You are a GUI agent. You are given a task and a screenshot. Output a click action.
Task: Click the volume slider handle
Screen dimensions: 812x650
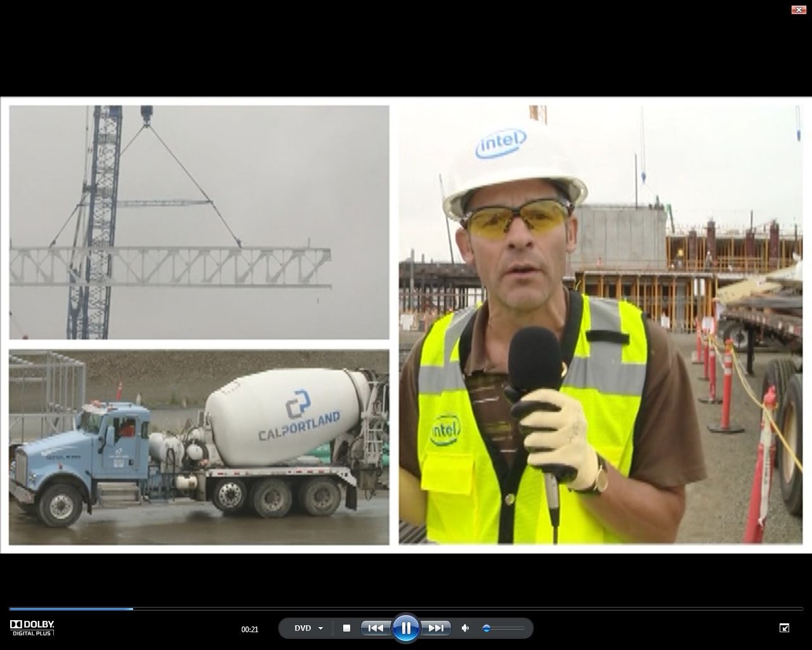(x=487, y=628)
